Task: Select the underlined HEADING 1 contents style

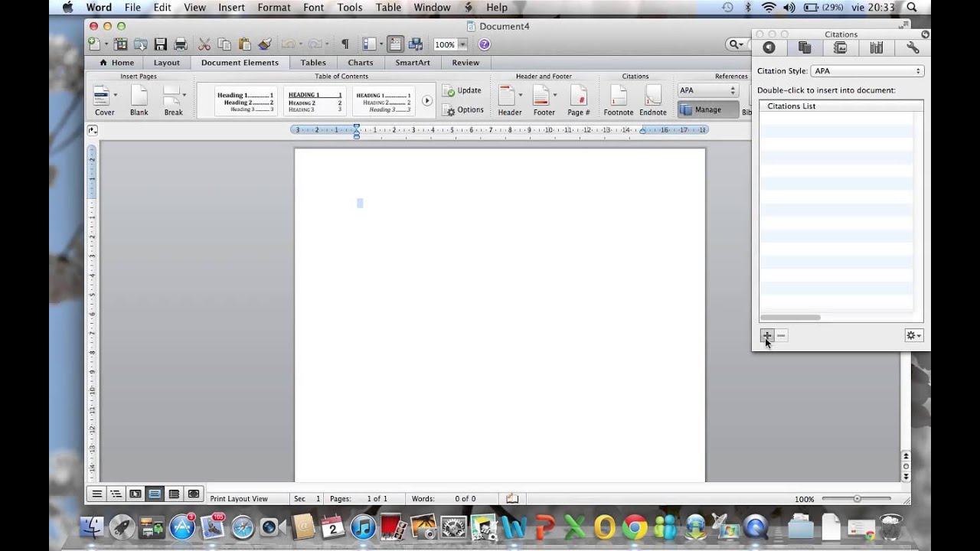Action: point(315,101)
